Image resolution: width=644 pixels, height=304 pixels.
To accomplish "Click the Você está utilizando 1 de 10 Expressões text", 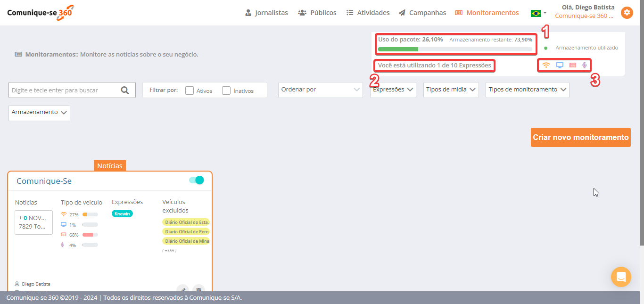I will click(435, 66).
